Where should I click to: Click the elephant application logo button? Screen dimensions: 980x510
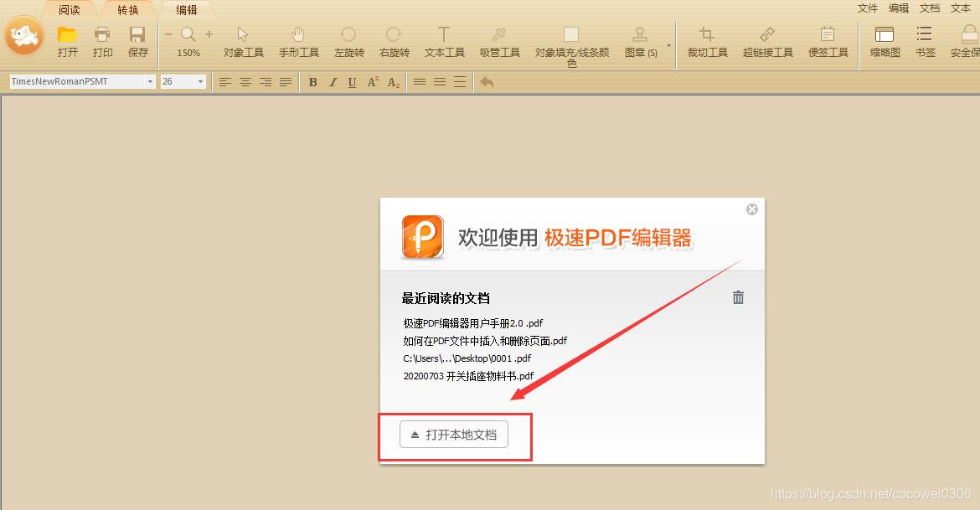click(x=24, y=36)
